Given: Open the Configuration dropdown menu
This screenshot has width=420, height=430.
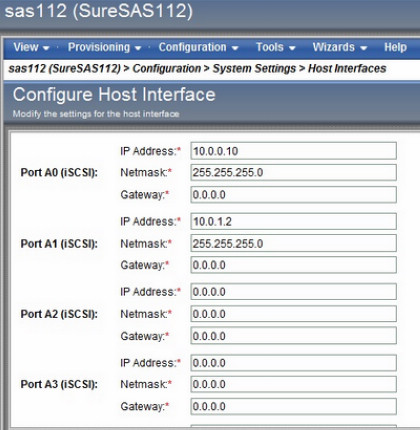Looking at the screenshot, I should click(198, 47).
